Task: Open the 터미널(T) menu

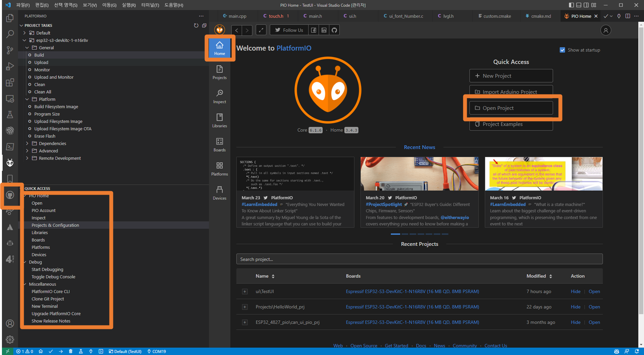Action: point(150,5)
